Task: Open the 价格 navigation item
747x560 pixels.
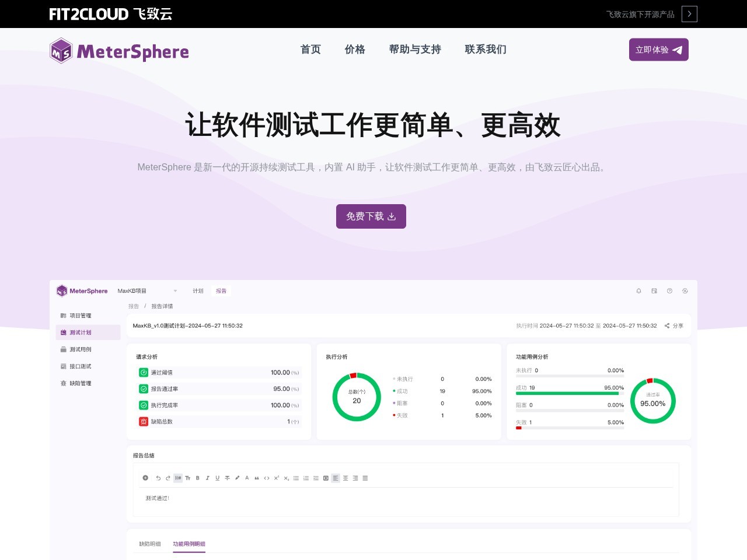Action: point(355,50)
